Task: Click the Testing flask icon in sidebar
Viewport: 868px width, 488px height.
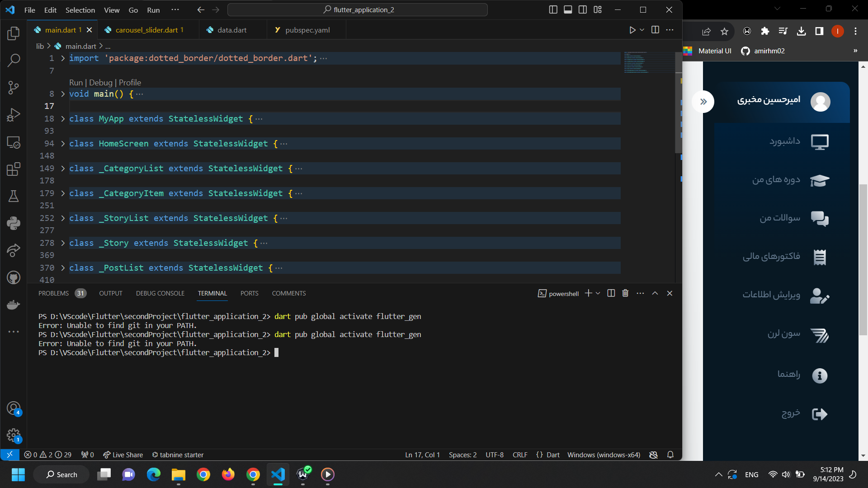Action: (x=14, y=197)
